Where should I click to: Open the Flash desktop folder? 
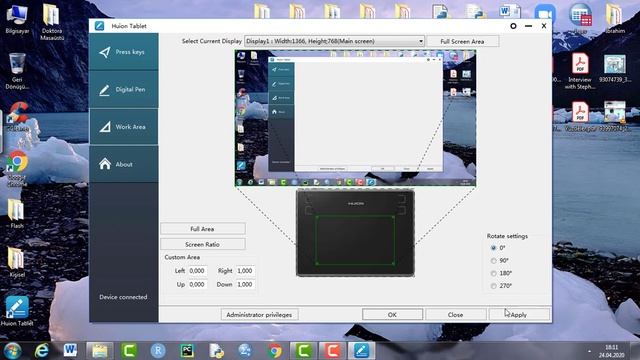tap(16, 214)
